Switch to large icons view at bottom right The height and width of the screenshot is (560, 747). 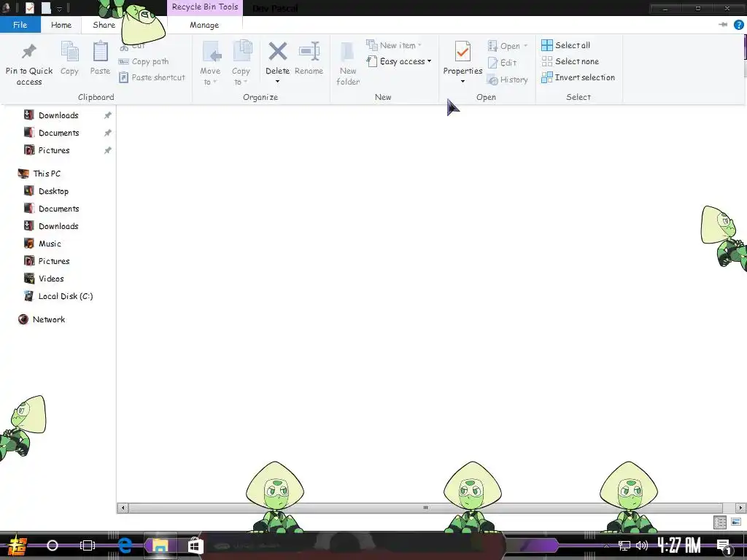click(x=735, y=522)
